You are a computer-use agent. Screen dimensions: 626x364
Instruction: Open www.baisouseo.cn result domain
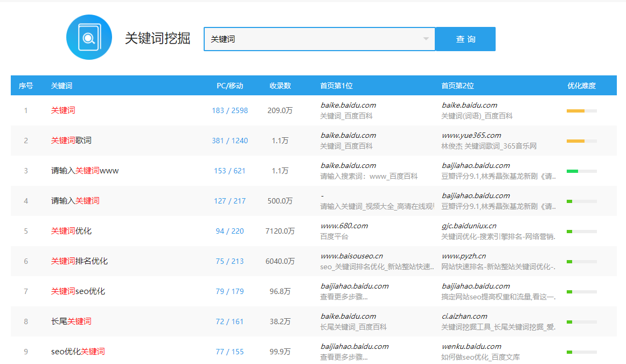(352, 256)
